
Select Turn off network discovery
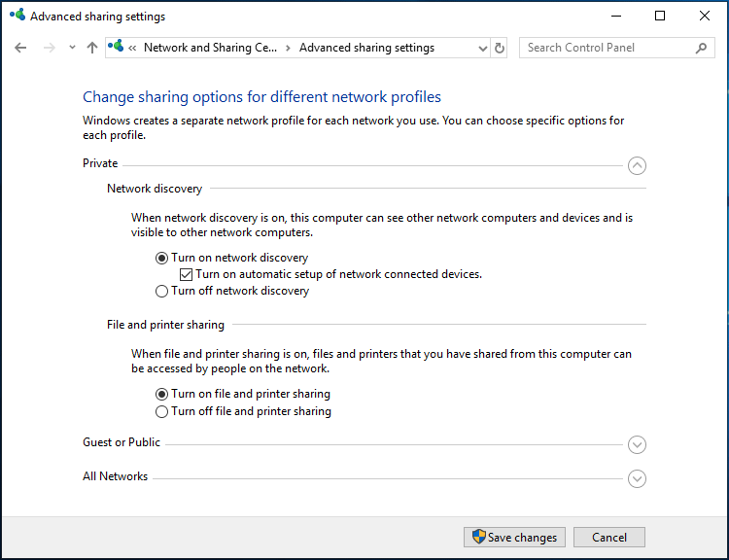coord(232,291)
